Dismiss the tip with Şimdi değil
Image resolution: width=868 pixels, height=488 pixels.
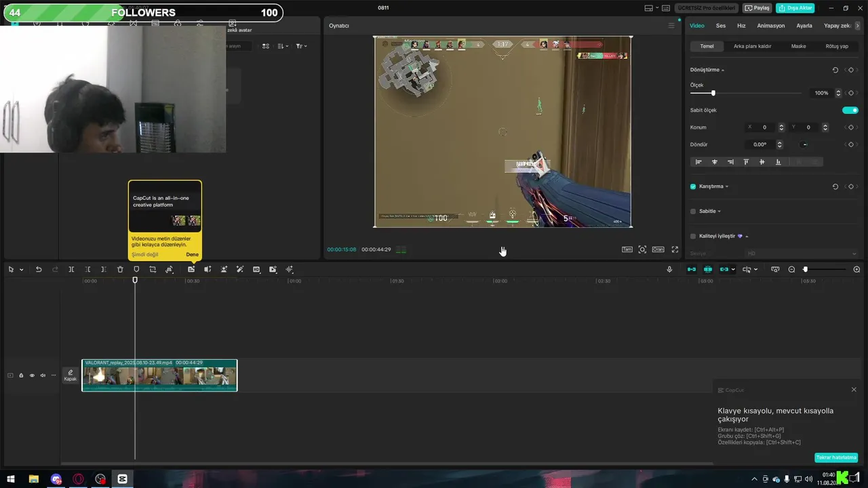[x=144, y=255]
